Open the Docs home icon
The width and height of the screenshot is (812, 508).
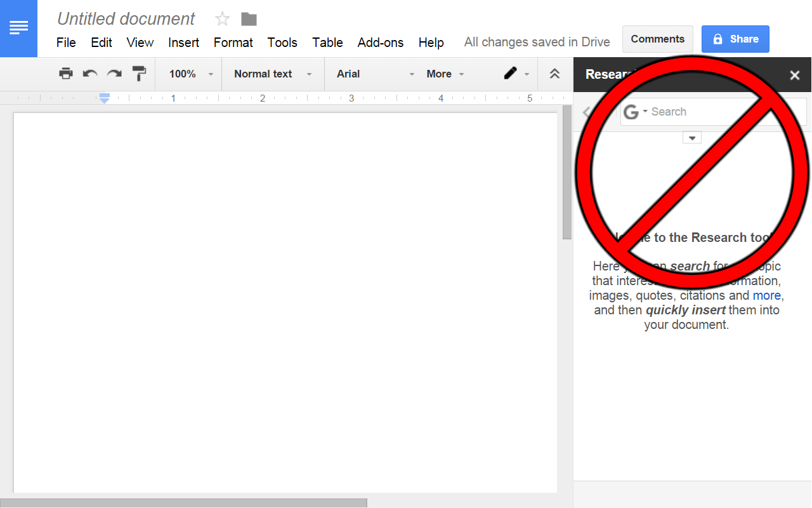coord(18,29)
